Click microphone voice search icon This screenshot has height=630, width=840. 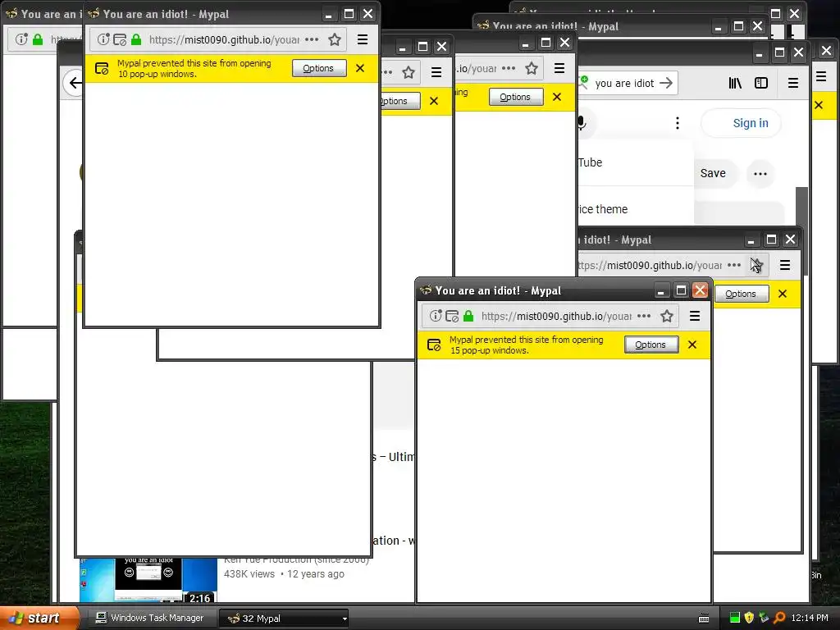coord(582,123)
